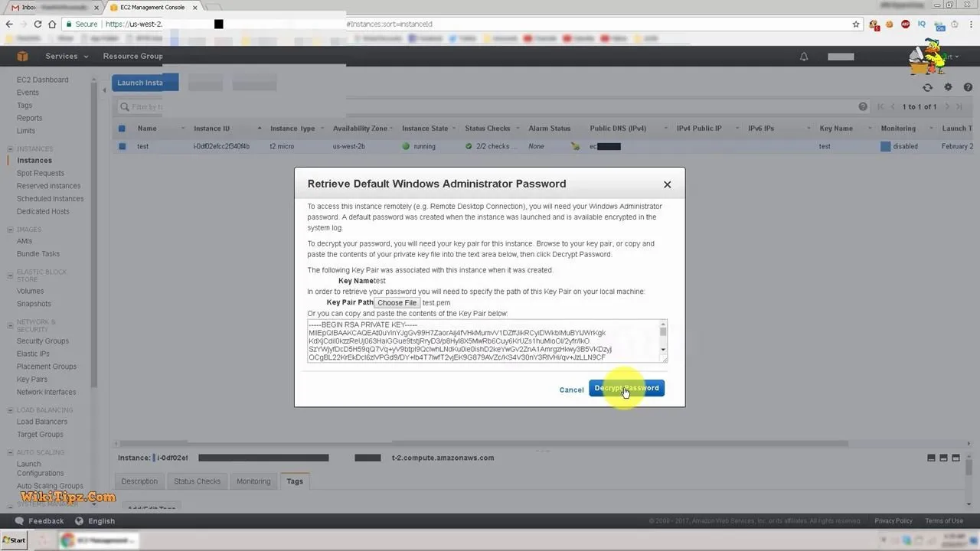The image size is (980, 551).
Task: Open Security Groups in the sidebar
Action: [43, 341]
